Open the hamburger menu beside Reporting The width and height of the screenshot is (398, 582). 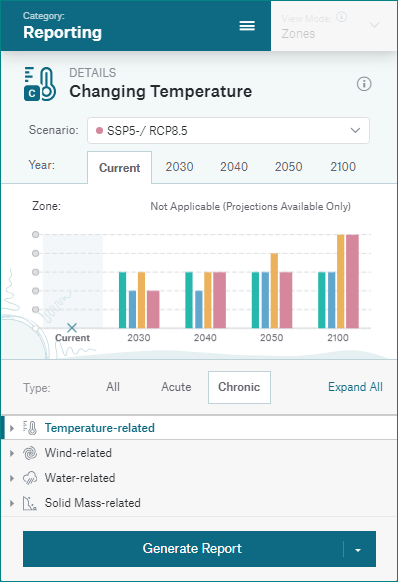(247, 26)
